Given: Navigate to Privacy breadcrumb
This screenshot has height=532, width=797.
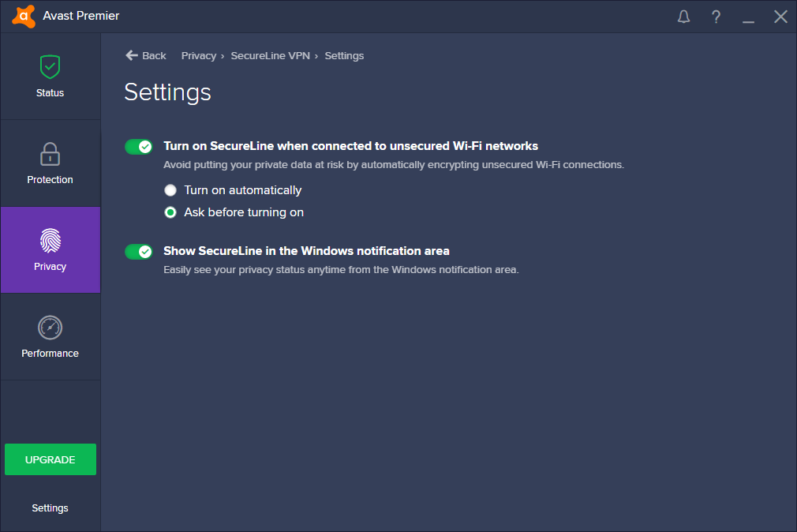Looking at the screenshot, I should pos(199,55).
